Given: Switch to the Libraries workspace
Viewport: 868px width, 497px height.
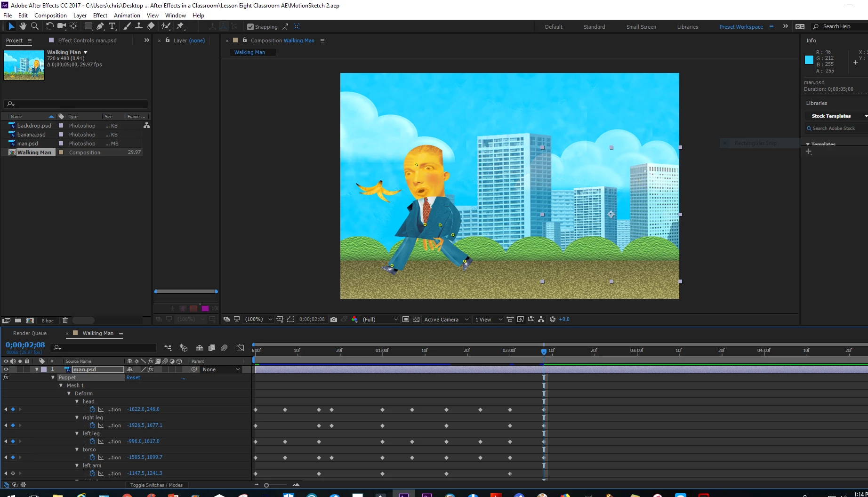Looking at the screenshot, I should pos(688,27).
